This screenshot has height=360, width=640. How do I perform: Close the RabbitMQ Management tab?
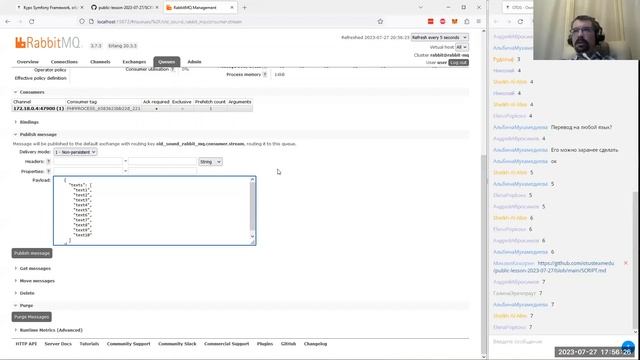pyautogui.click(x=232, y=7)
